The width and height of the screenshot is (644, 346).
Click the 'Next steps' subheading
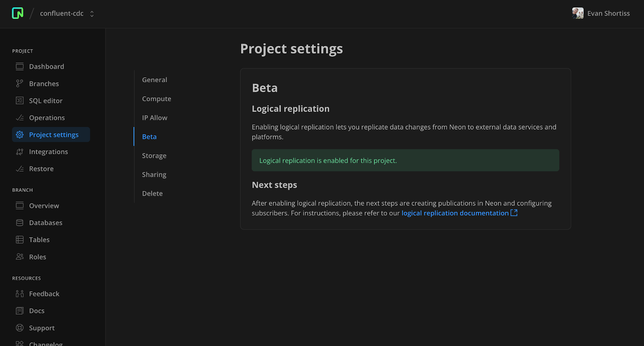(x=275, y=185)
